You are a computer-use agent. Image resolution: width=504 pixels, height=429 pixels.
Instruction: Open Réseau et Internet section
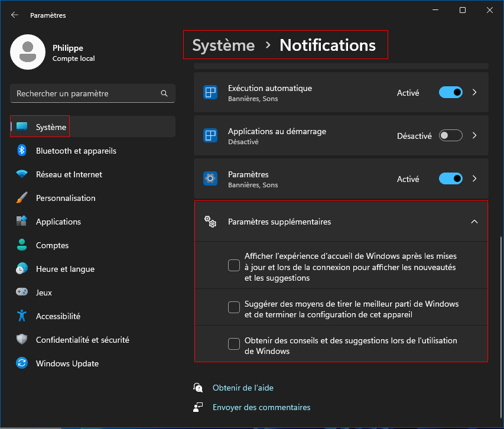[x=93, y=174]
